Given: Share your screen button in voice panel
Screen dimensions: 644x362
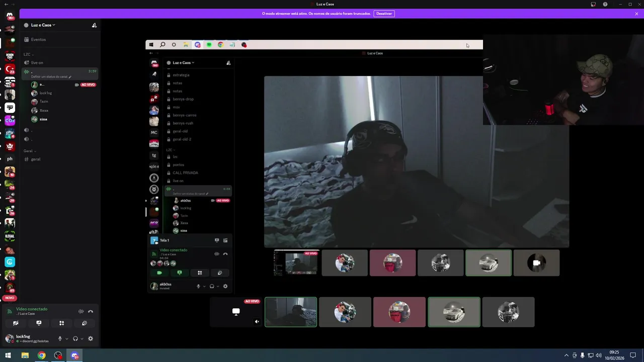Looking at the screenshot, I should click(x=39, y=323).
